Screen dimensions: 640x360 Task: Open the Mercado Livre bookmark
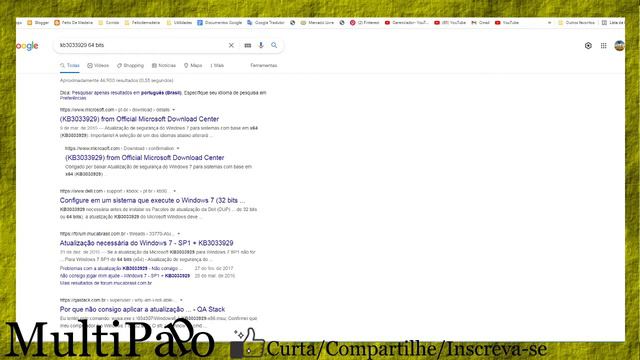click(317, 23)
